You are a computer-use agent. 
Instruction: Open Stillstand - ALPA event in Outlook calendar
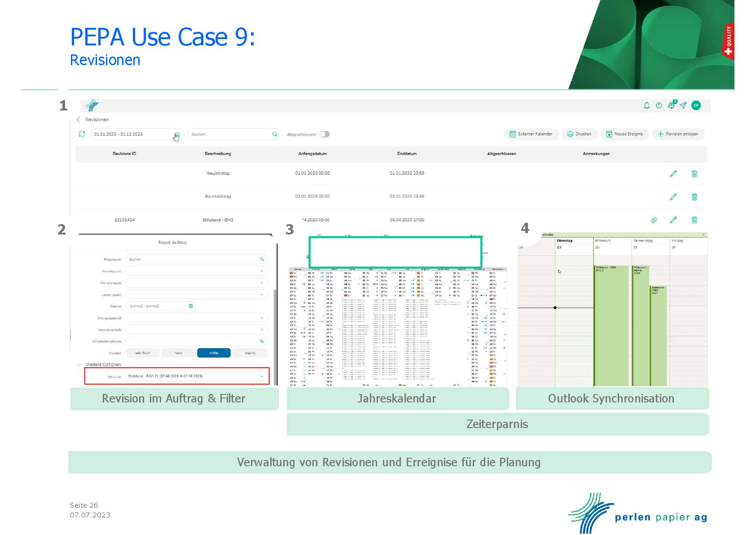[641, 326]
